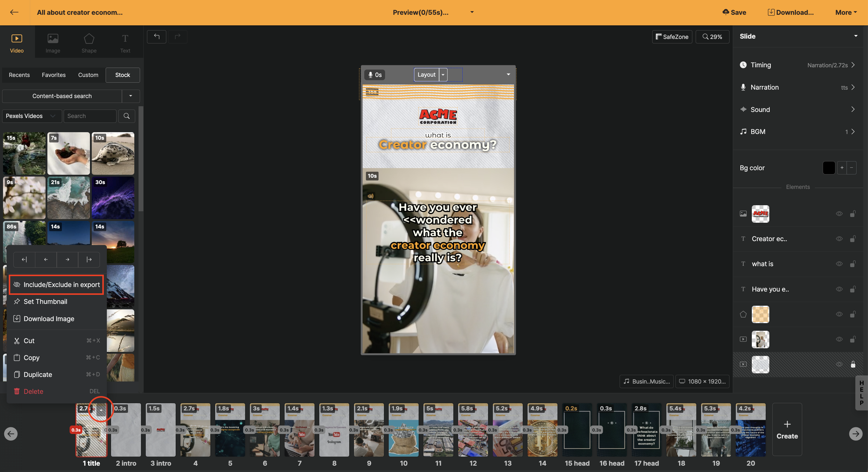Select the 30s purple waves video thumbnail
This screenshot has width=868, height=472.
pos(113,198)
